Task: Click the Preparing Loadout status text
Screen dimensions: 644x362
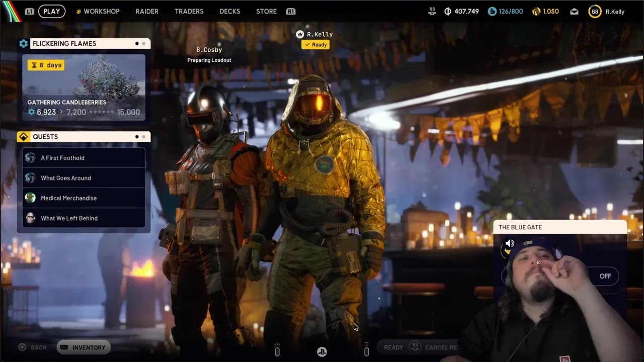Action: pyautogui.click(x=209, y=60)
